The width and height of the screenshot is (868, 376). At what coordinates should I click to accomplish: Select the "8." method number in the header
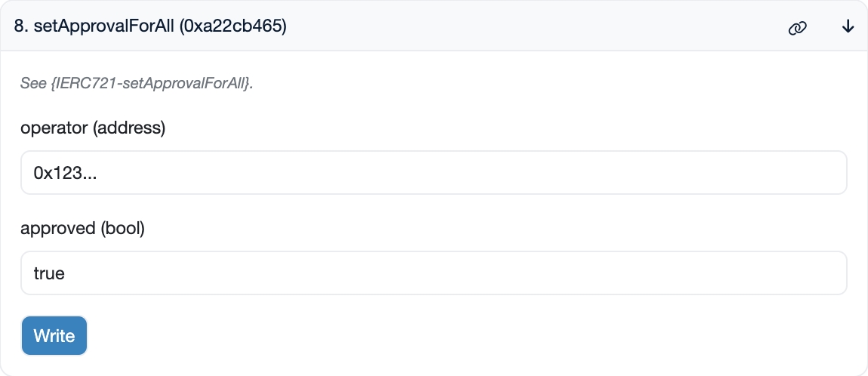[x=21, y=26]
